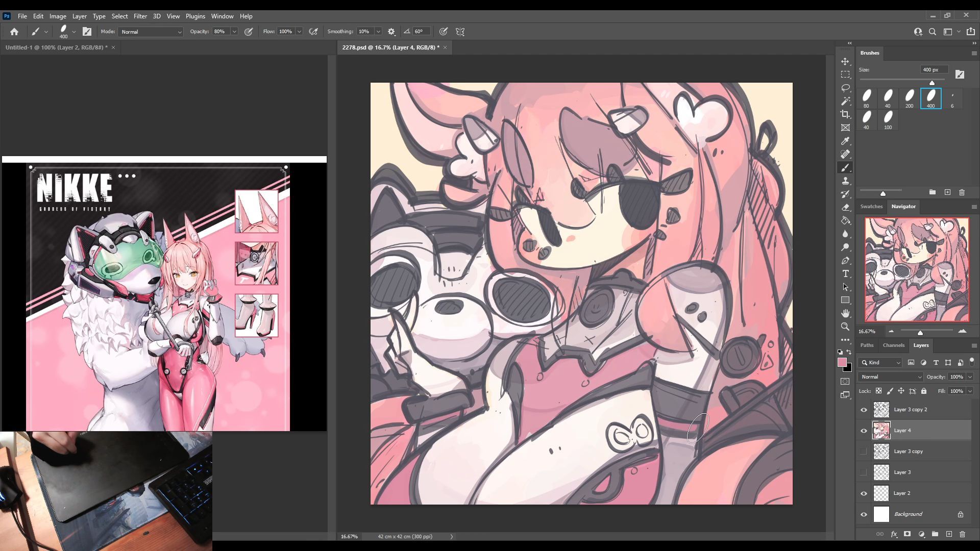Open layer style fx menu

click(x=894, y=534)
